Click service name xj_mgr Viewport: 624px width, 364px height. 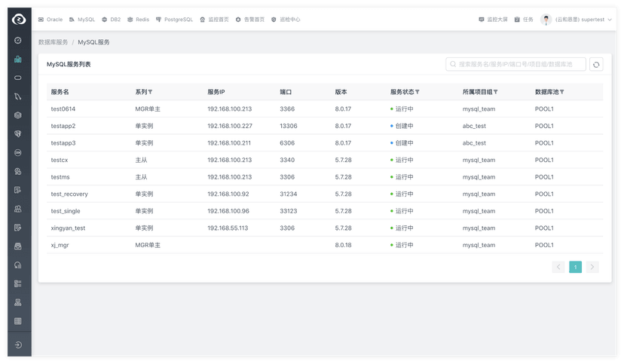tap(60, 245)
